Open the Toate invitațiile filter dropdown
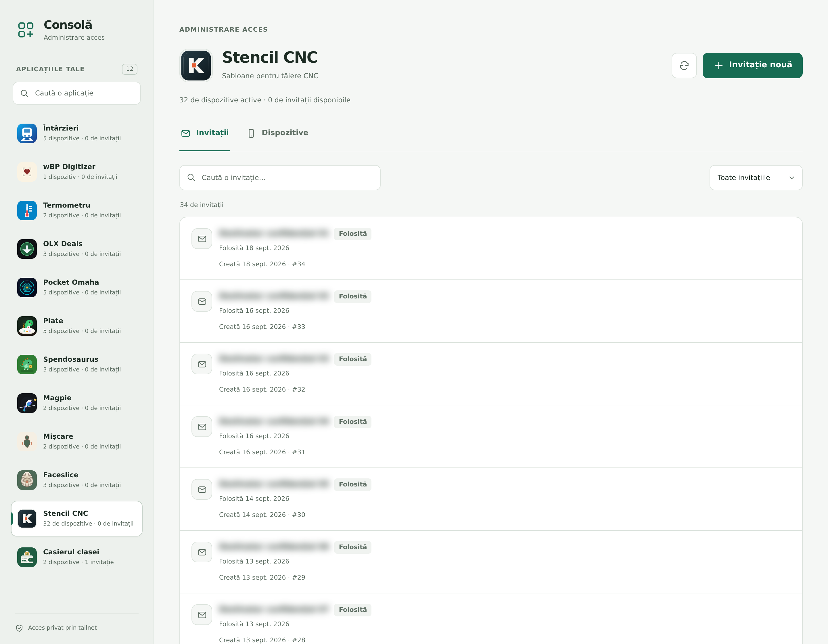Viewport: 828px width, 644px height. tap(756, 178)
